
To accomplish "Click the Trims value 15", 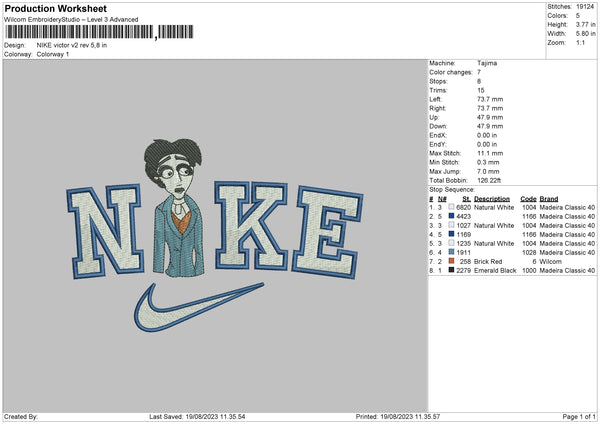I will pyautogui.click(x=481, y=90).
